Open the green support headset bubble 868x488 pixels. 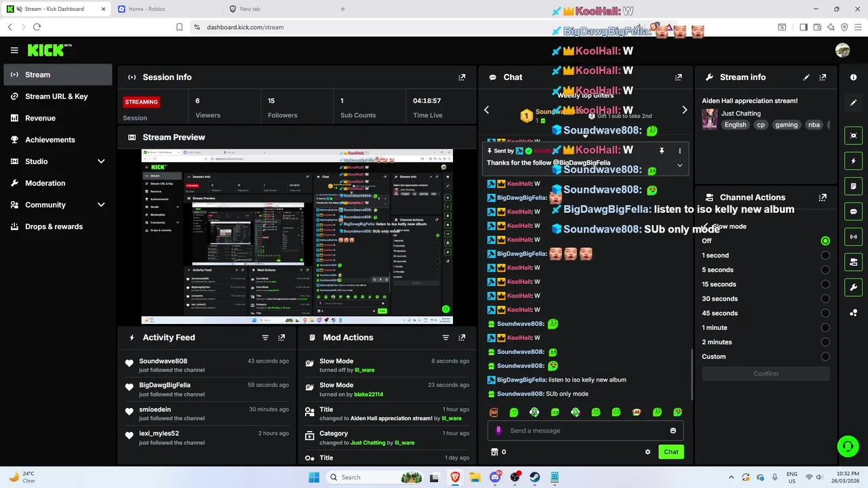[x=848, y=446]
